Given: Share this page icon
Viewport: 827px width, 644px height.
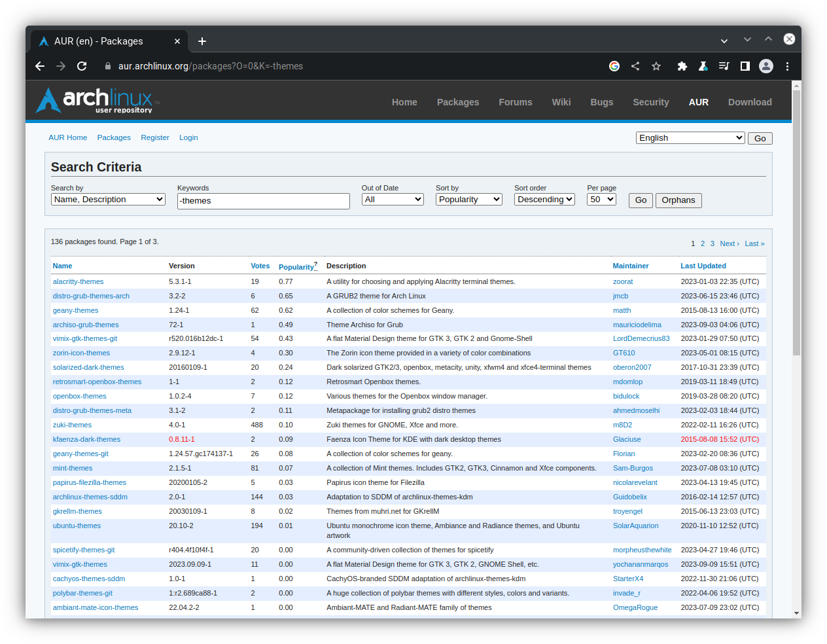Looking at the screenshot, I should (635, 66).
